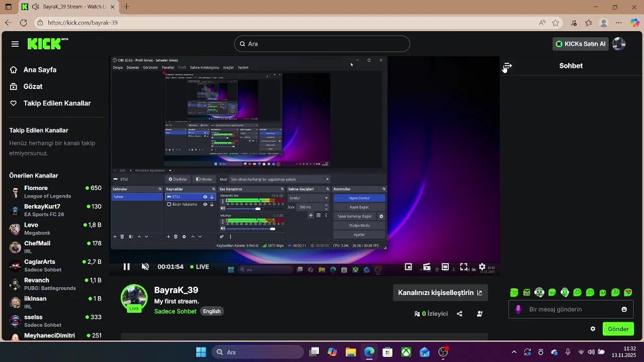644x362 pixels.
Task: Refresh the browser page
Action: tap(23, 23)
